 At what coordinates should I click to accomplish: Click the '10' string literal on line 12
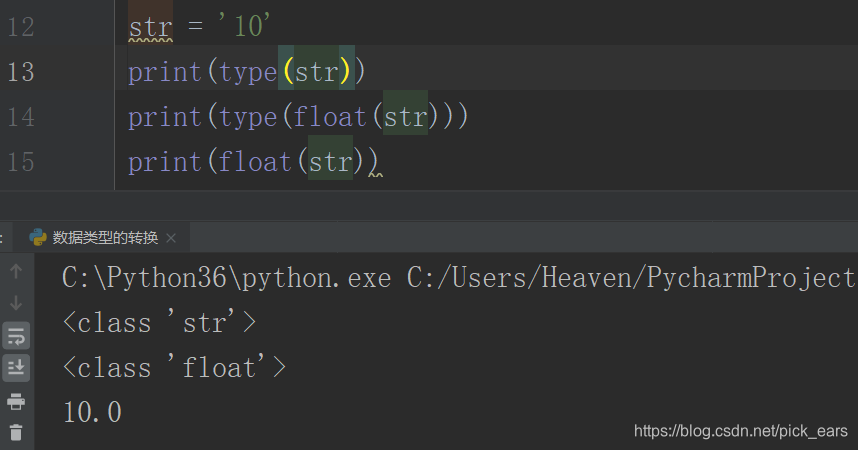245,25
